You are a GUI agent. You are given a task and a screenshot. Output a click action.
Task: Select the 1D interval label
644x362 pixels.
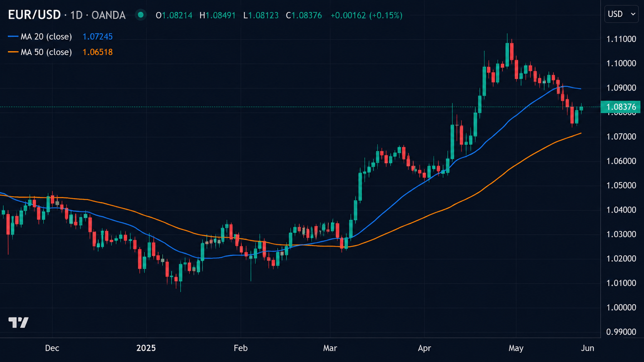click(x=76, y=15)
